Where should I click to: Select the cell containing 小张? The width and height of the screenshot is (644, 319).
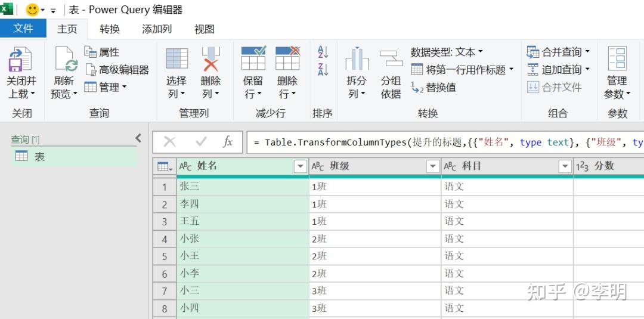243,239
